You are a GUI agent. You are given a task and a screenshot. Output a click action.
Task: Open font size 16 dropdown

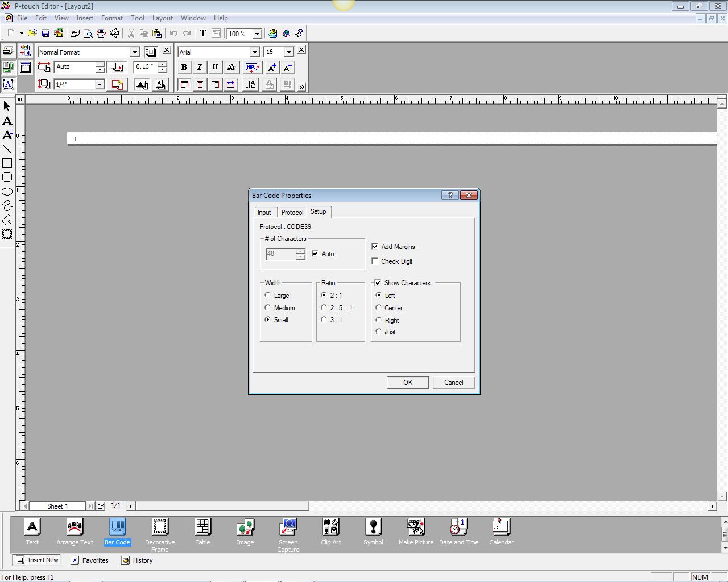pyautogui.click(x=289, y=52)
